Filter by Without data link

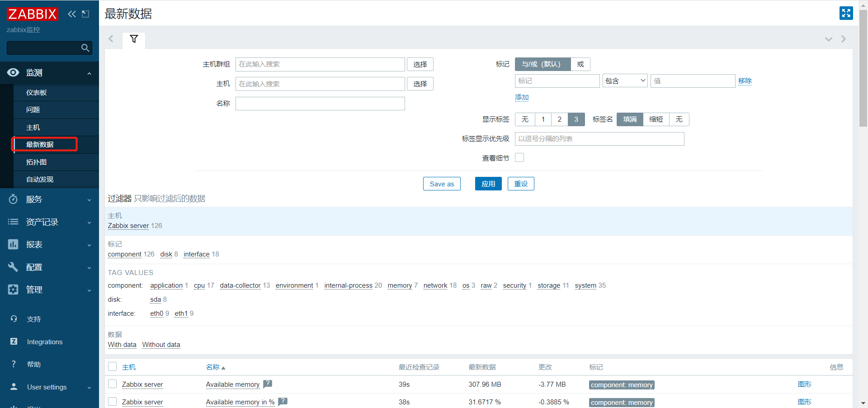pos(161,345)
